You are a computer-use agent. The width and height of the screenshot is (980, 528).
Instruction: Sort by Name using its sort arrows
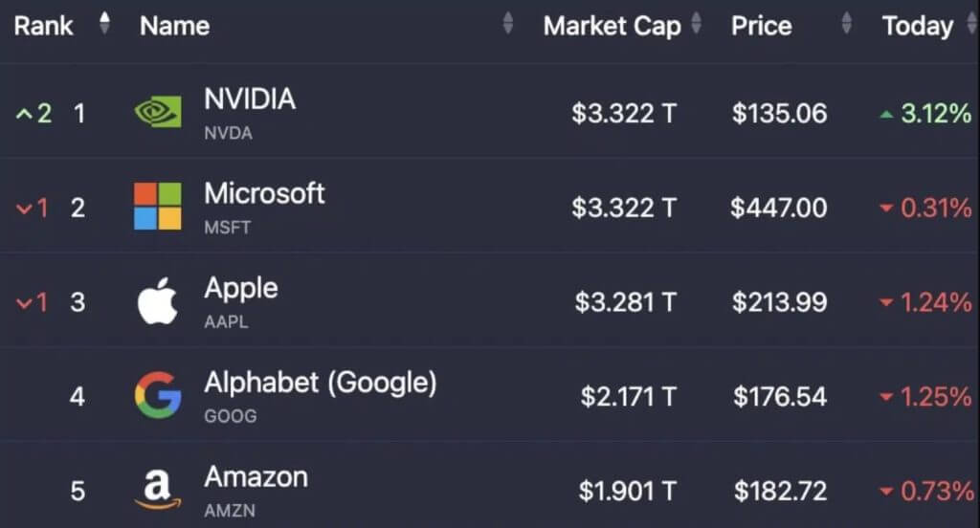pos(508,23)
